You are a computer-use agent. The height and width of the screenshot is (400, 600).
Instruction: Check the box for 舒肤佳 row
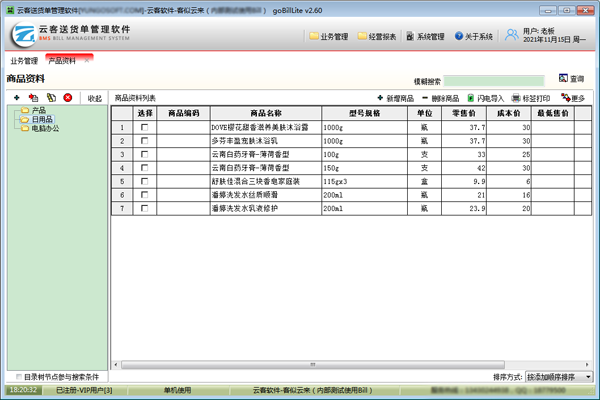pyautogui.click(x=145, y=181)
